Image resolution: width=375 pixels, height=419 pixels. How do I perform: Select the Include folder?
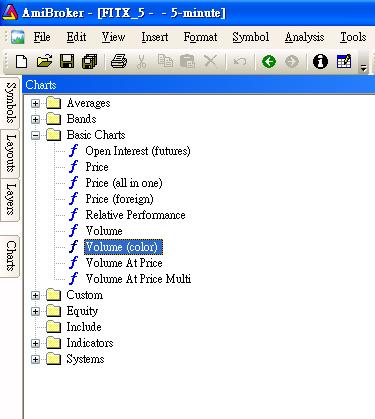click(84, 327)
